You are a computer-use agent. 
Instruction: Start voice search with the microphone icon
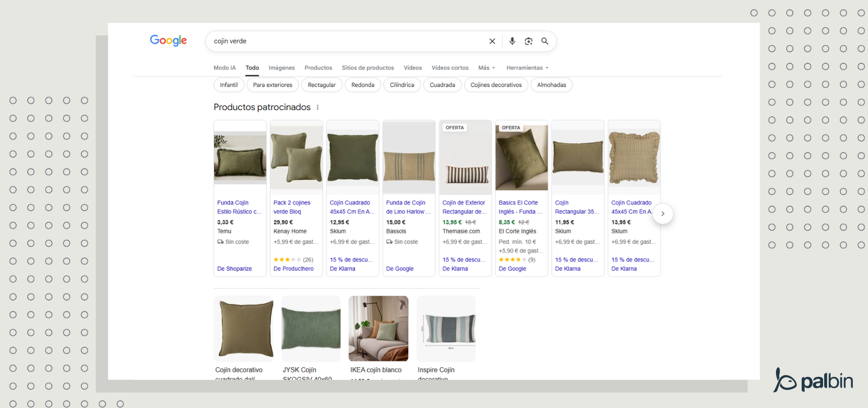[512, 41]
